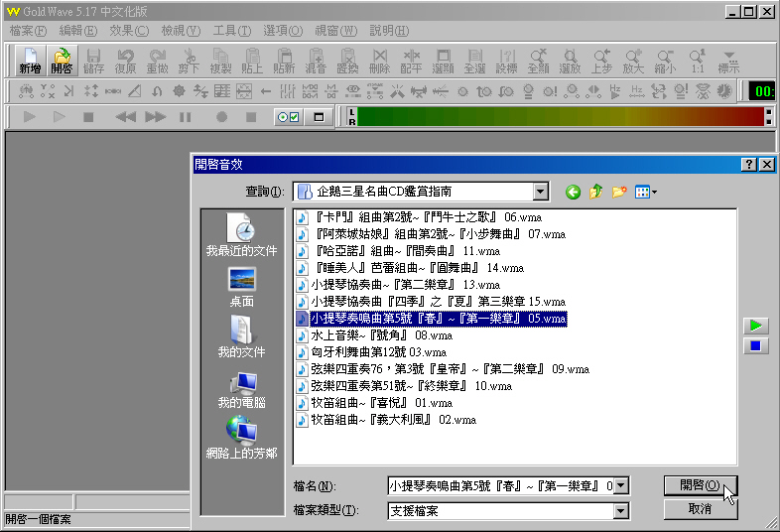
Task: Select 網路上的芳鄰 in places sidebar
Action: (x=241, y=438)
